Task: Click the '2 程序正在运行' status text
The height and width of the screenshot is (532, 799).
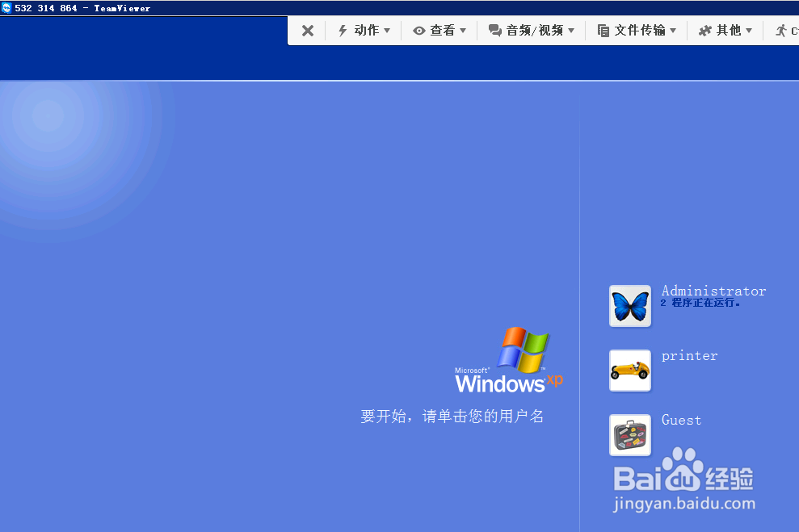Action: click(x=700, y=303)
